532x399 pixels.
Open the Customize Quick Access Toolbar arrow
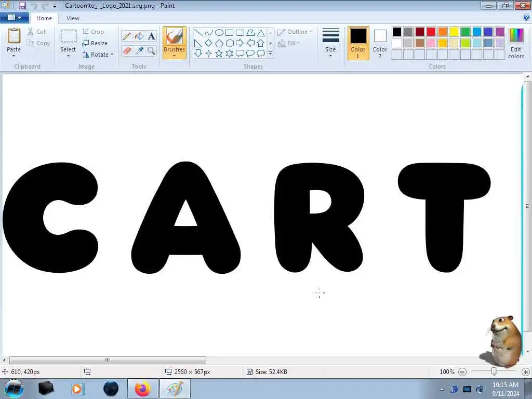click(55, 6)
